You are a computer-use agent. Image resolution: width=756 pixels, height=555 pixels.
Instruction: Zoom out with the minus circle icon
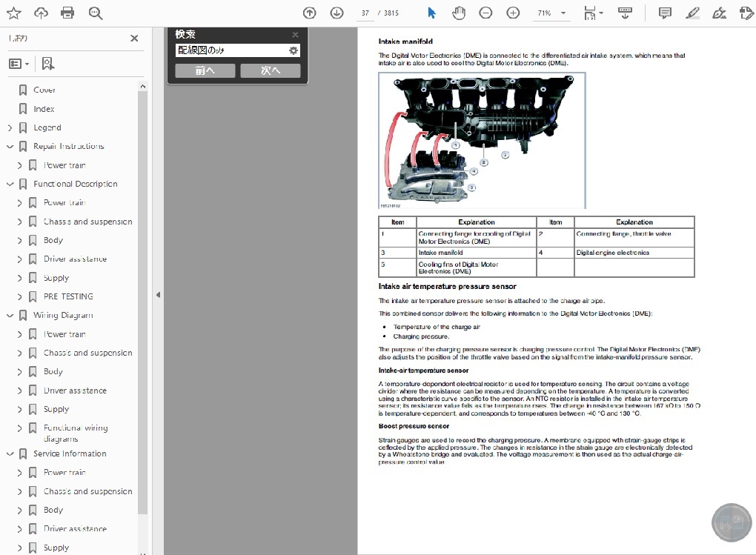(x=485, y=13)
